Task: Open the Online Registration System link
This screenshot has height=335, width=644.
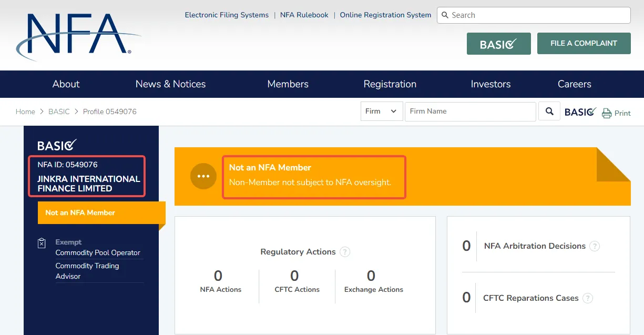Action: (x=385, y=15)
